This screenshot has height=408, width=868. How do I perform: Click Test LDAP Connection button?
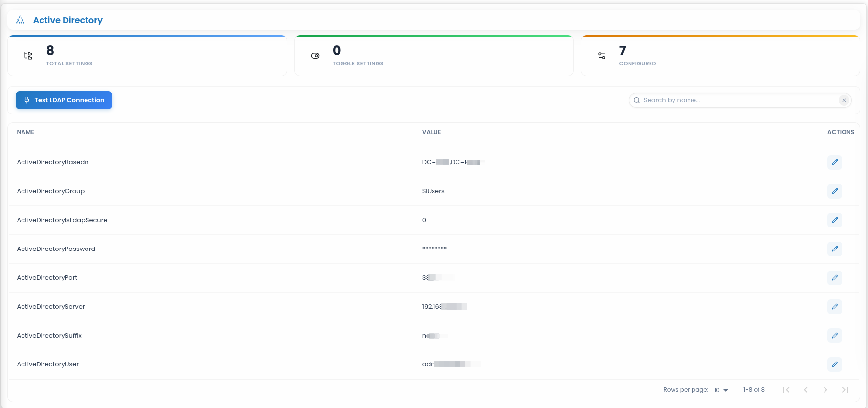click(64, 100)
